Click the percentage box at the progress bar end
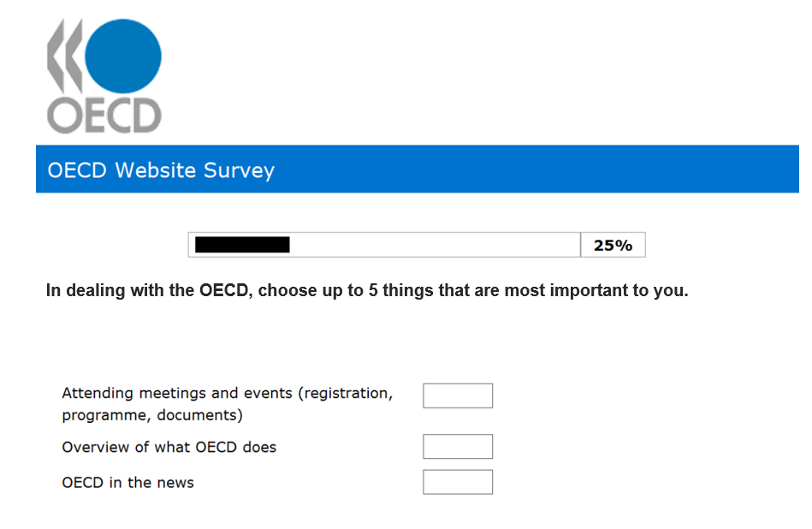812x529 pixels. [x=613, y=244]
